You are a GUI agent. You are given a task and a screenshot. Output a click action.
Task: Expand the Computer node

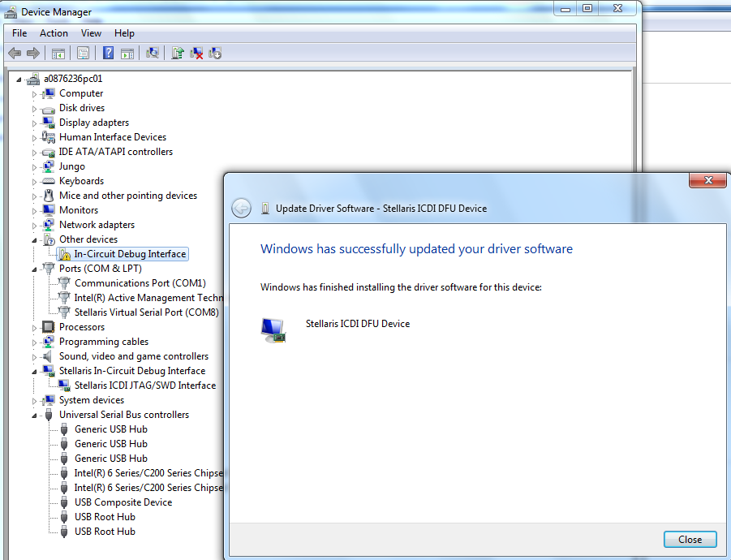click(x=34, y=94)
